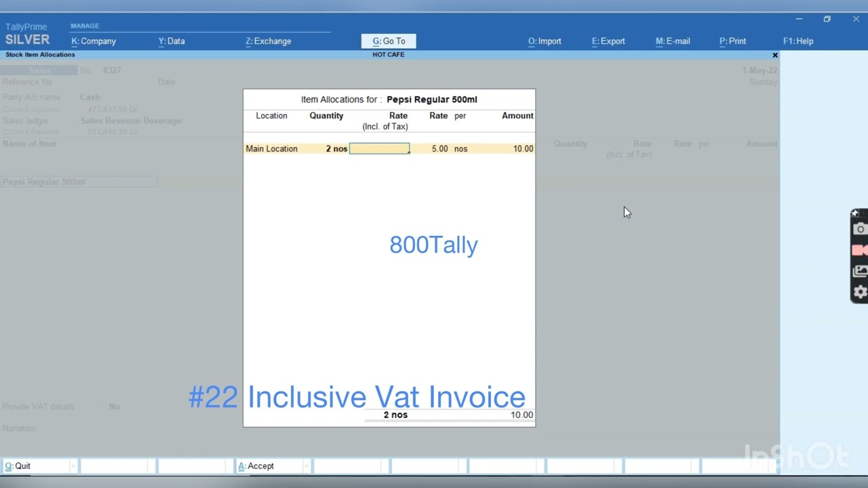Open the Z: Exchange menu

tap(269, 41)
